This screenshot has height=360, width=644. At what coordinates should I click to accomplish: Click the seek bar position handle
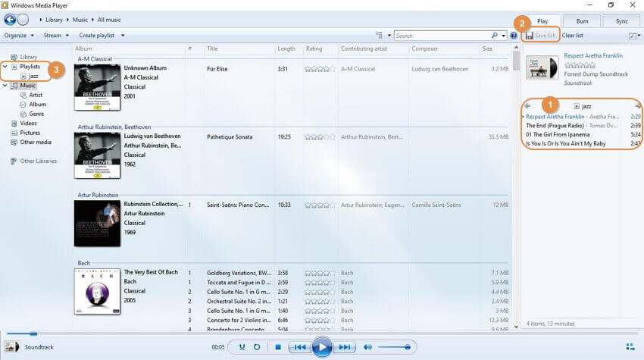pos(33,333)
